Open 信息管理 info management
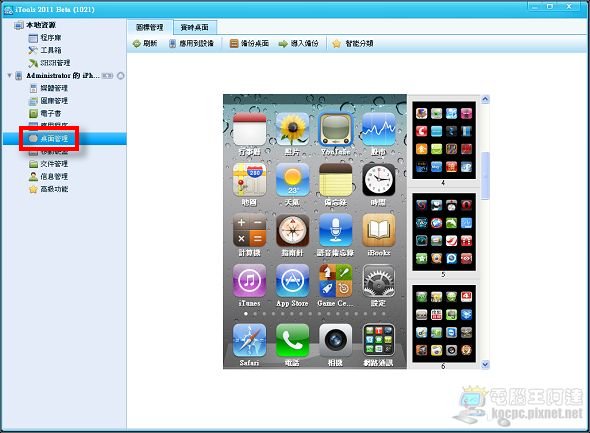 point(49,176)
